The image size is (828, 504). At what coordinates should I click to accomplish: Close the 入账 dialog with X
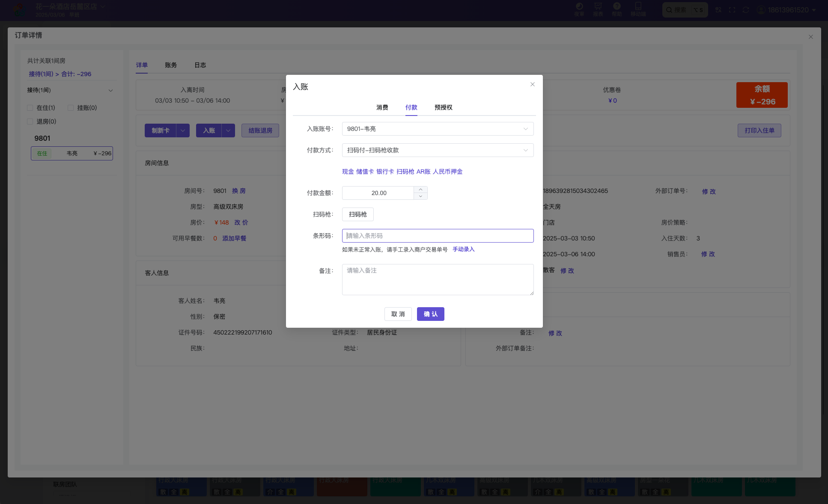click(x=533, y=84)
